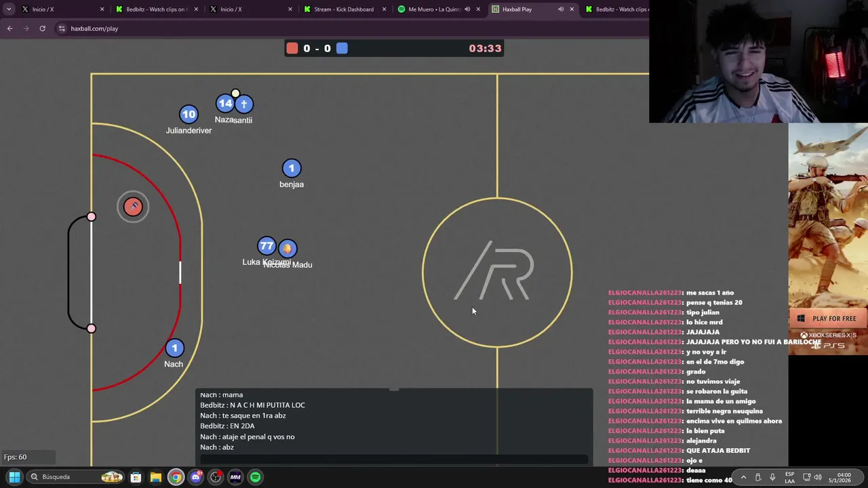The image size is (868, 488).
Task: Click chat line 'Bedbitz : EN 2DA'
Action: [227, 426]
